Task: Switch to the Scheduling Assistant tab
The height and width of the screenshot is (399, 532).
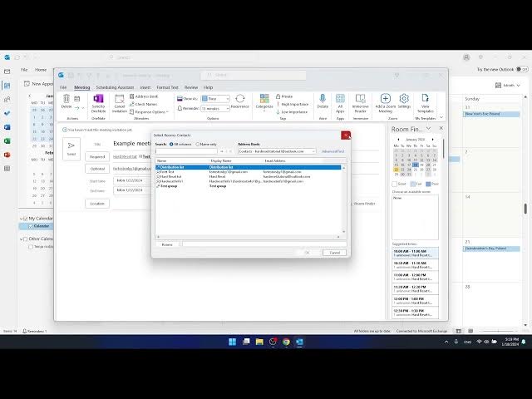Action: click(x=115, y=87)
